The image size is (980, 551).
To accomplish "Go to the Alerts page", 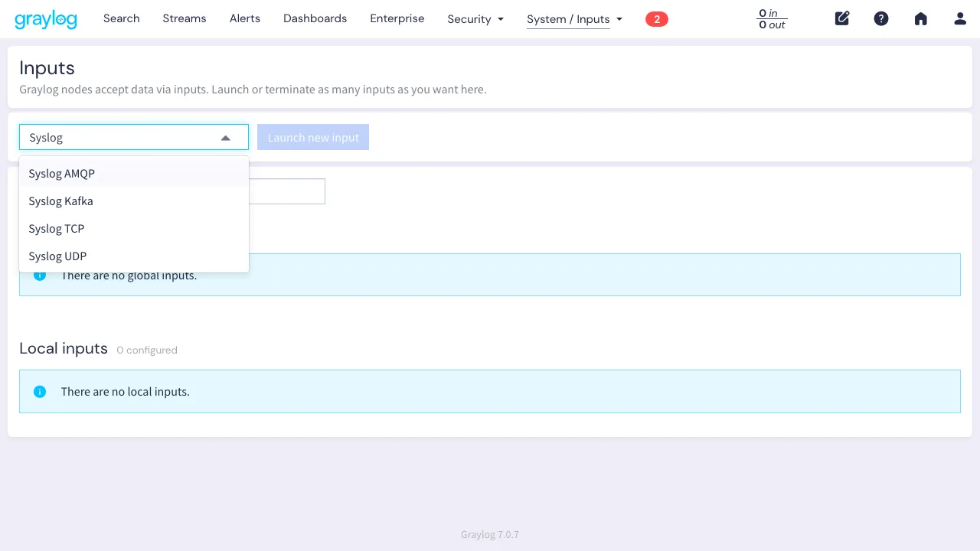I will point(245,18).
